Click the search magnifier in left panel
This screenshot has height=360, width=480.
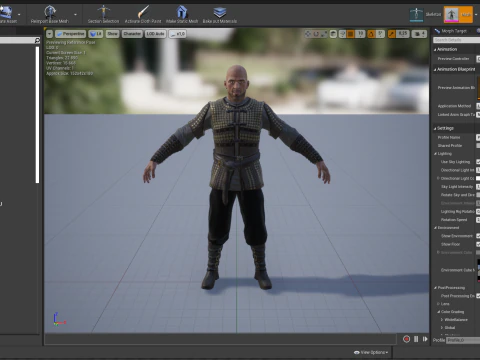[37, 40]
